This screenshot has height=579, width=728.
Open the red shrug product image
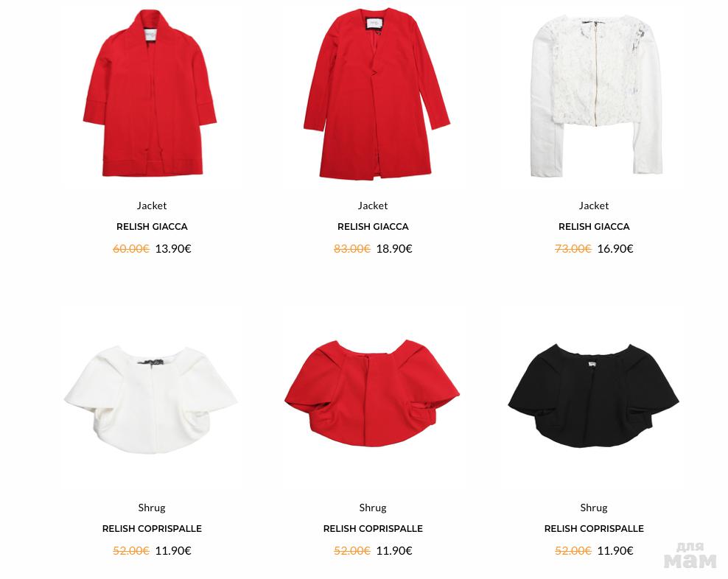coord(372,393)
